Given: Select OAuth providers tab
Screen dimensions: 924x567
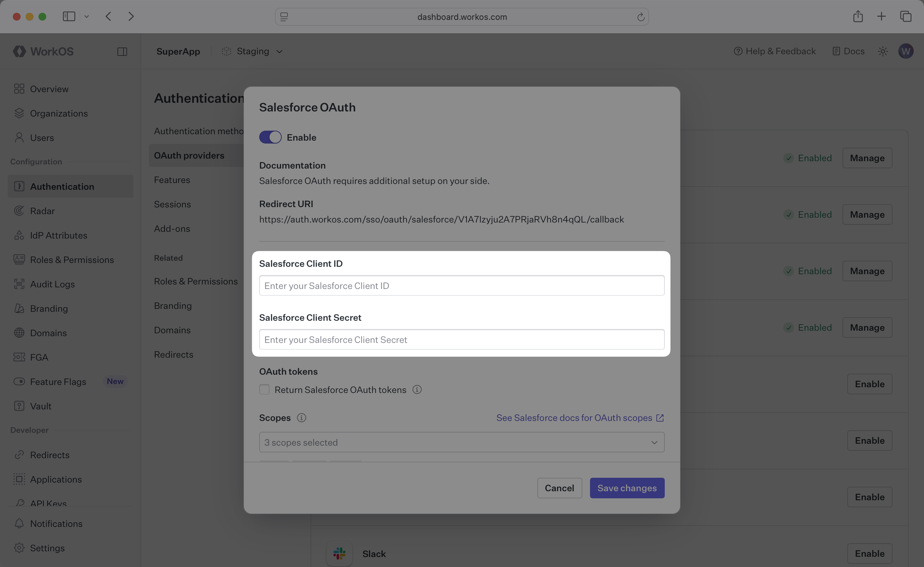Looking at the screenshot, I should [x=189, y=155].
